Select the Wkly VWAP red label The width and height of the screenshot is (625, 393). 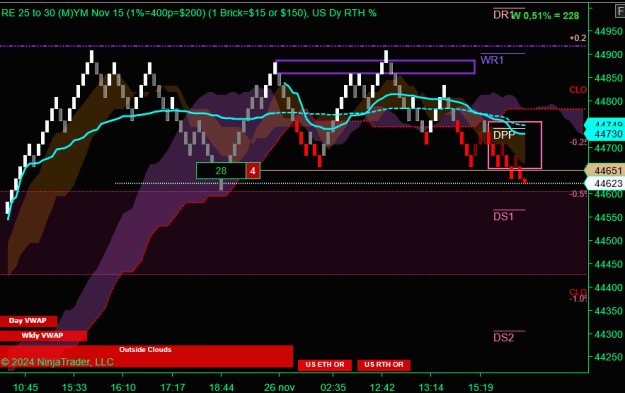[x=43, y=336]
